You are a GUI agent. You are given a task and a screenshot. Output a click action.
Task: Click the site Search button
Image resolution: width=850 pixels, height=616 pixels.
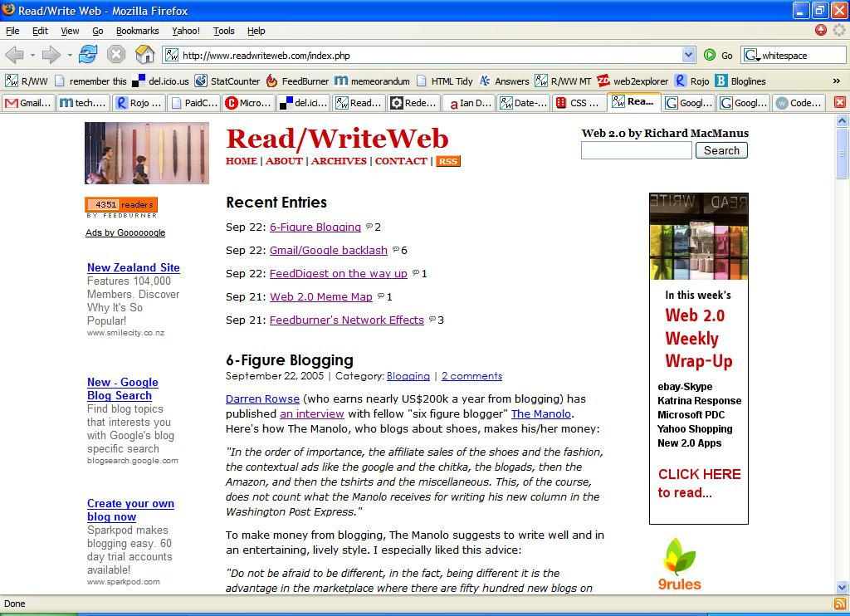pos(721,150)
